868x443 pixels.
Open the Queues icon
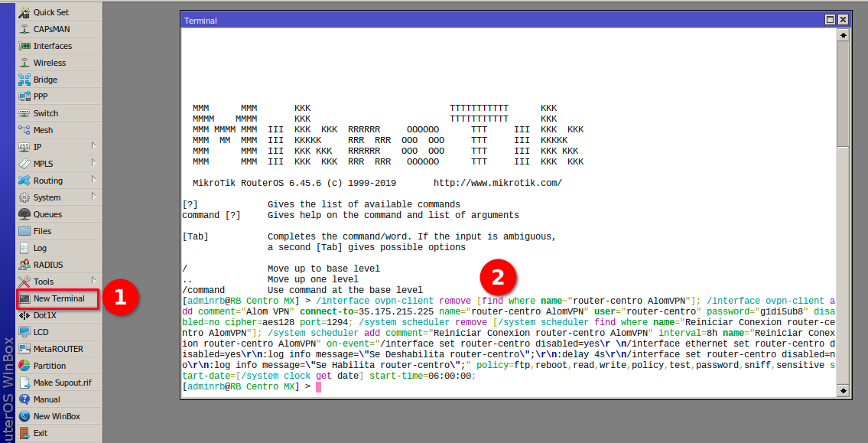(24, 214)
